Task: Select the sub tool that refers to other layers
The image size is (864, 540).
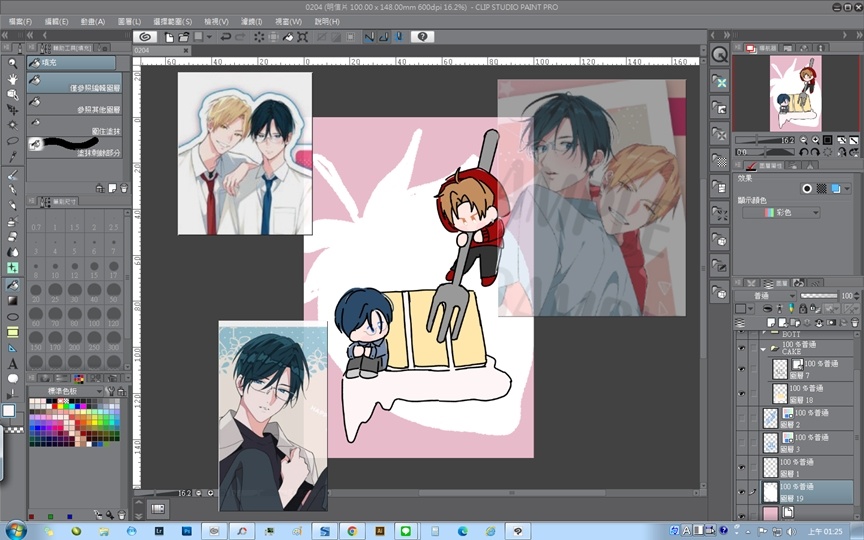Action: (x=75, y=105)
